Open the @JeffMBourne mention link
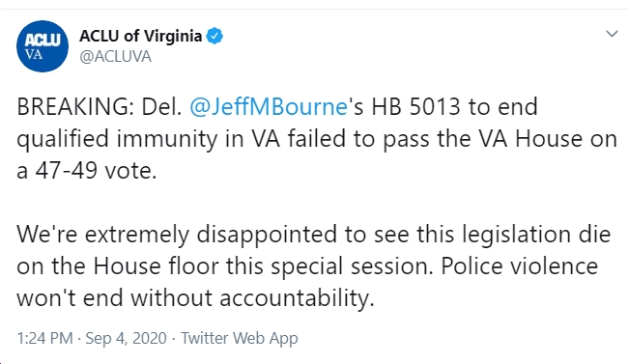 [x=269, y=106]
